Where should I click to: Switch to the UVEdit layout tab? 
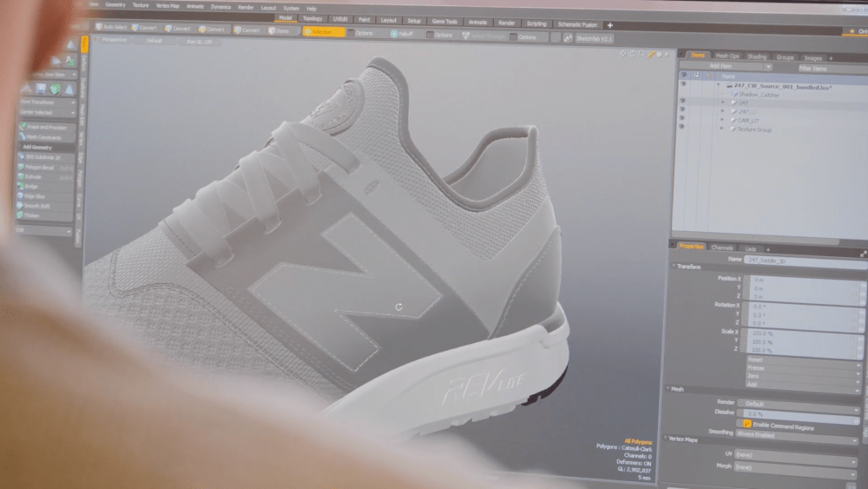[x=340, y=19]
